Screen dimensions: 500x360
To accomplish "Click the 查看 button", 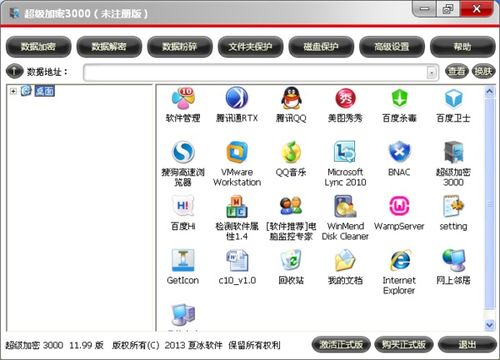I will pyautogui.click(x=457, y=71).
